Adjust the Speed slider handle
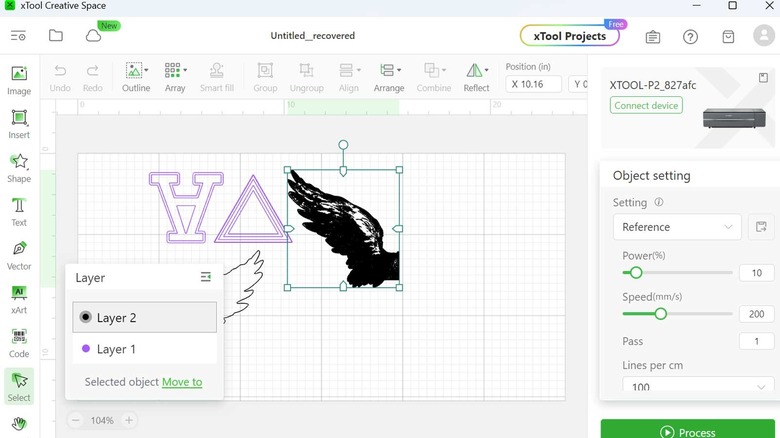The height and width of the screenshot is (438, 780). tap(661, 314)
